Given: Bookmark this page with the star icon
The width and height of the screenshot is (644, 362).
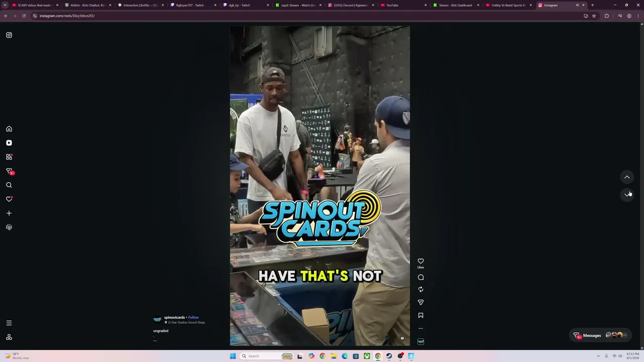Looking at the screenshot, I should 594,16.
